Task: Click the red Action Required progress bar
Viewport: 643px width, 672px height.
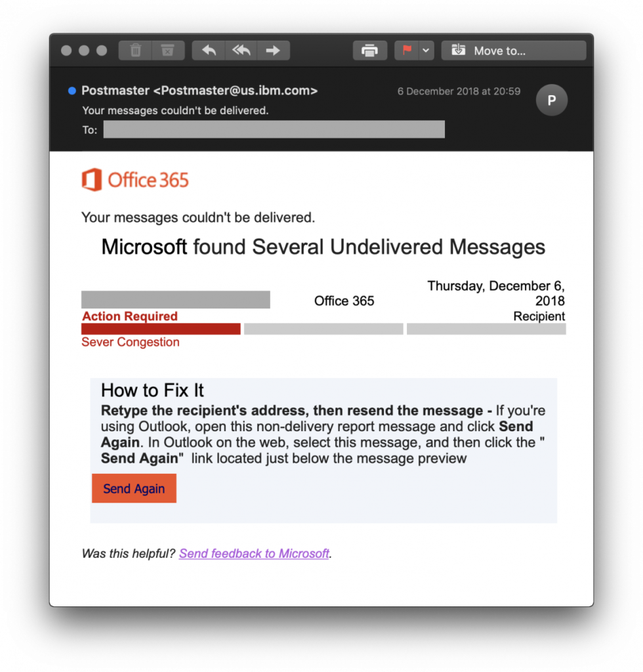Action: [x=161, y=329]
